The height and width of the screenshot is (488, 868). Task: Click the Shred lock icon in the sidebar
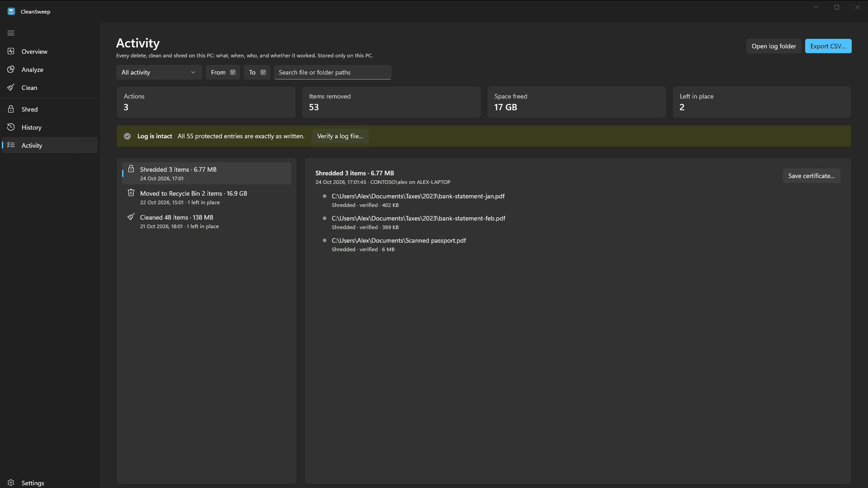click(11, 109)
